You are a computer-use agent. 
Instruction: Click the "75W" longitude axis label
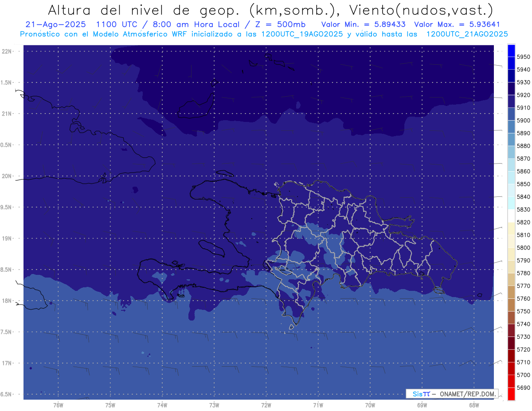tap(110, 405)
